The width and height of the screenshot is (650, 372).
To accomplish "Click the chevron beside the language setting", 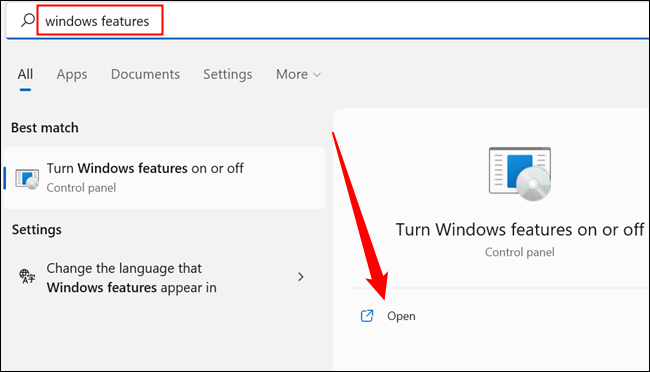I will 301,277.
